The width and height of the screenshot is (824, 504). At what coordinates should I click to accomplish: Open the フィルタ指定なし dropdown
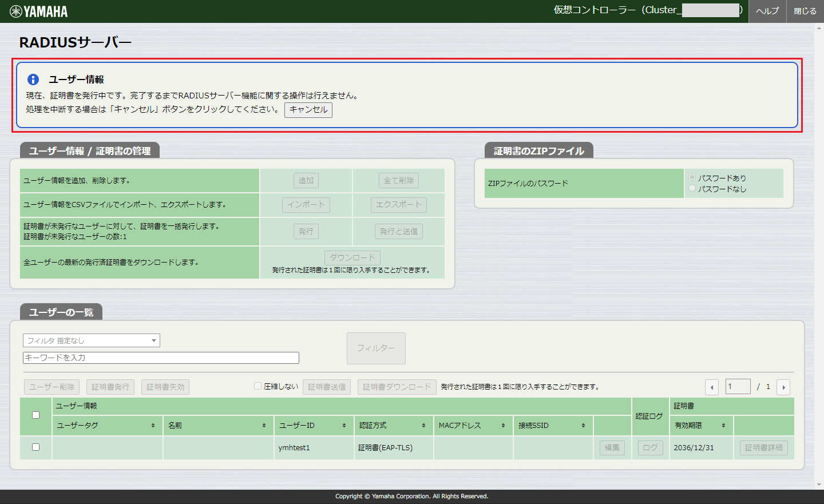[x=91, y=340]
